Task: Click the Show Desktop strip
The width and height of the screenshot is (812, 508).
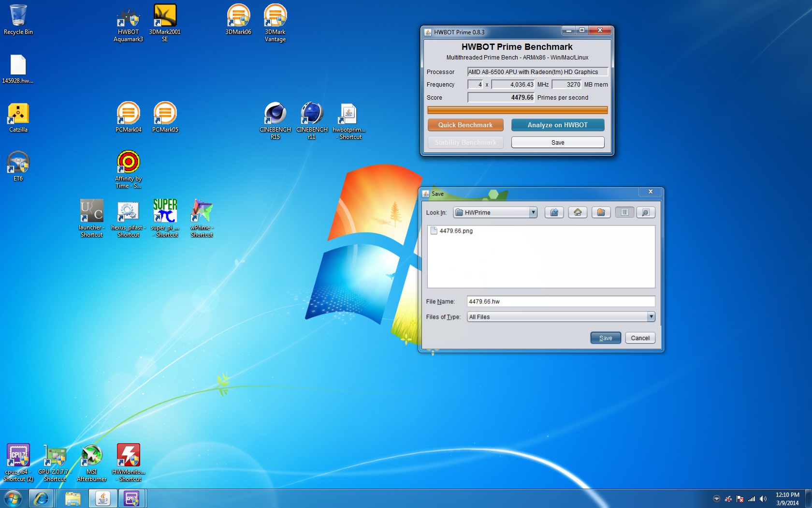Action: point(808,499)
